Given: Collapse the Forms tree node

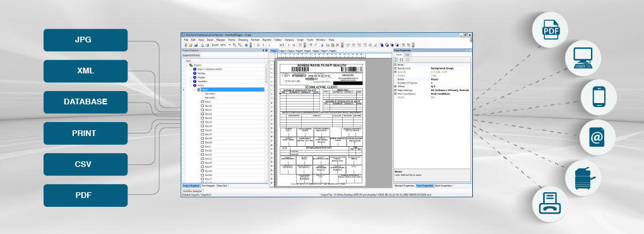Looking at the screenshot, I should [191, 85].
